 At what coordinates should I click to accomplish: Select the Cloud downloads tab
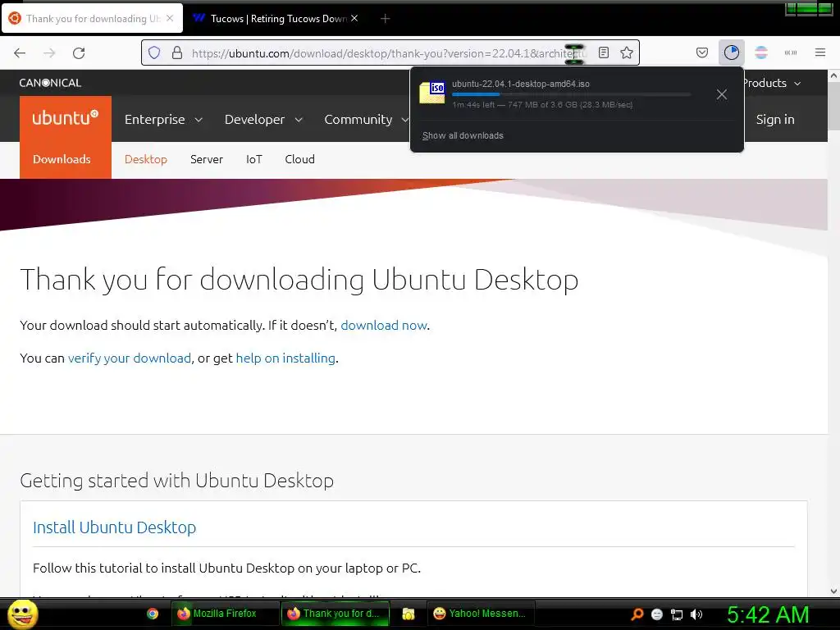tap(300, 159)
